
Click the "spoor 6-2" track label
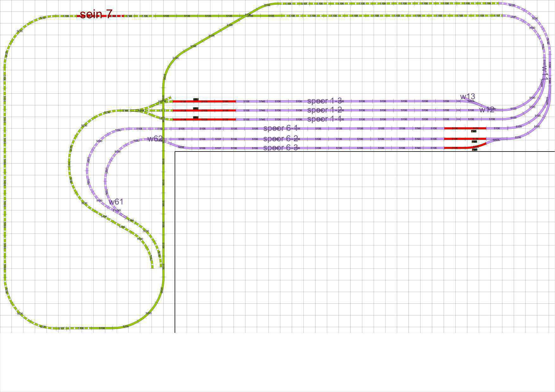point(281,139)
